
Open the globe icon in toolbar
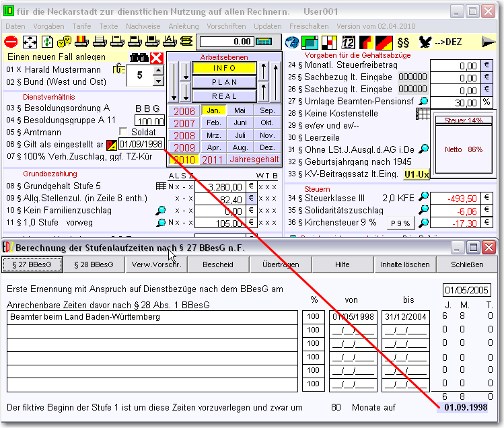pos(292,42)
